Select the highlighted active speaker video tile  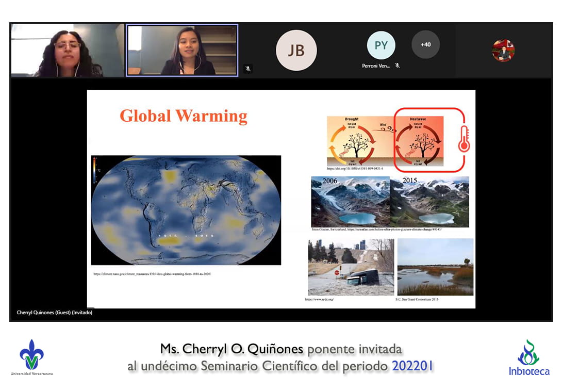click(x=182, y=51)
